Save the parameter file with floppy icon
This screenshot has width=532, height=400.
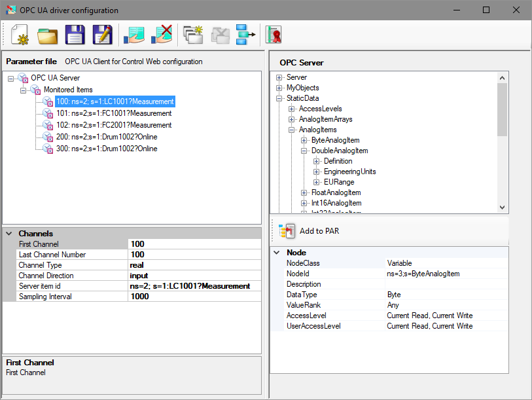[75, 35]
